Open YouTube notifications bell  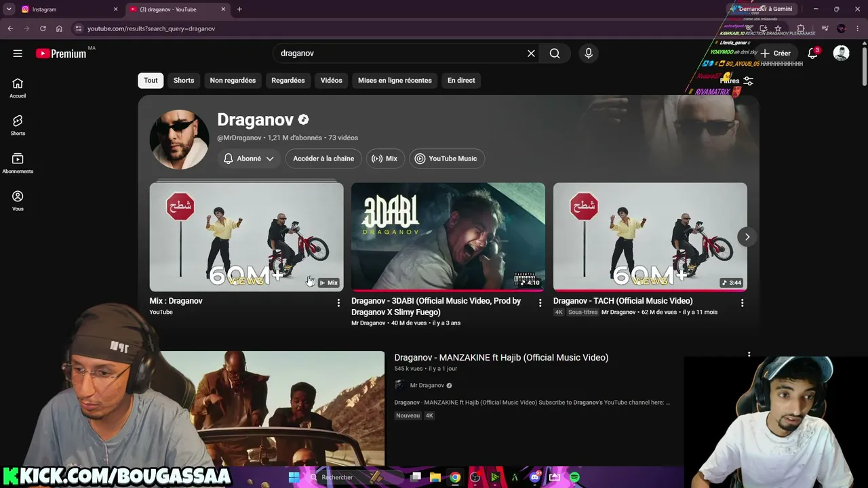(812, 54)
